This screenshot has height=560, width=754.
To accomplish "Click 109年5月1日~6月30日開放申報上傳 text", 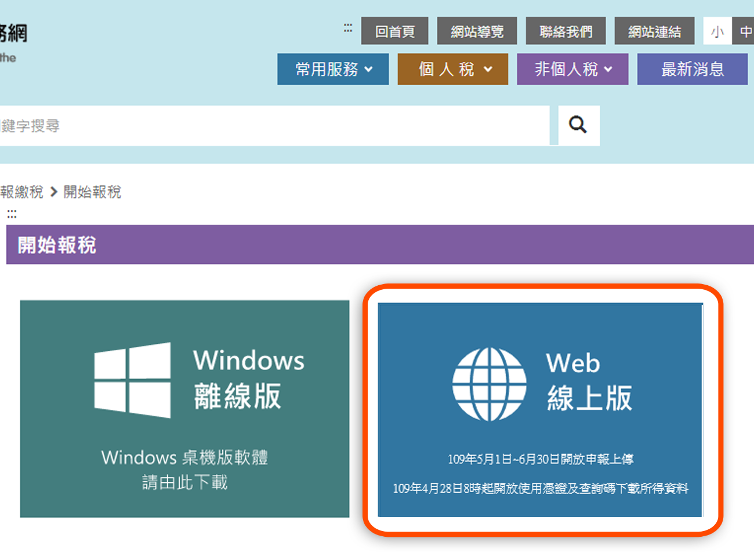I will coord(541,459).
